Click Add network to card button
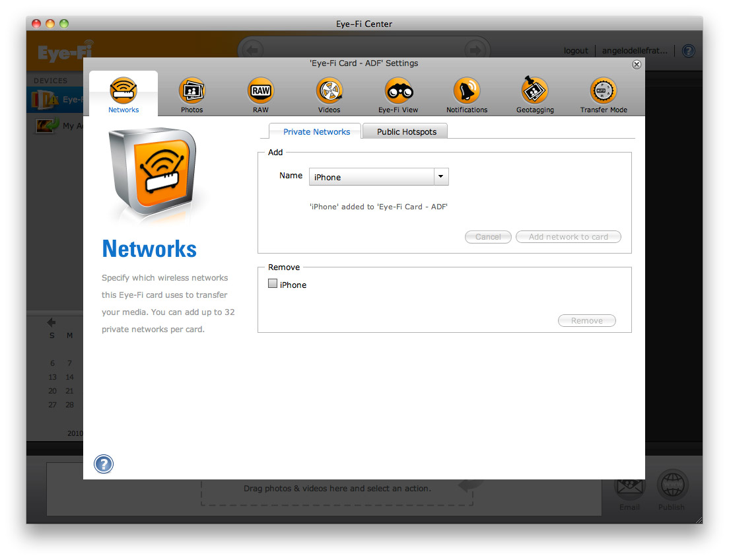Viewport: 729px width, 560px height. tap(568, 236)
